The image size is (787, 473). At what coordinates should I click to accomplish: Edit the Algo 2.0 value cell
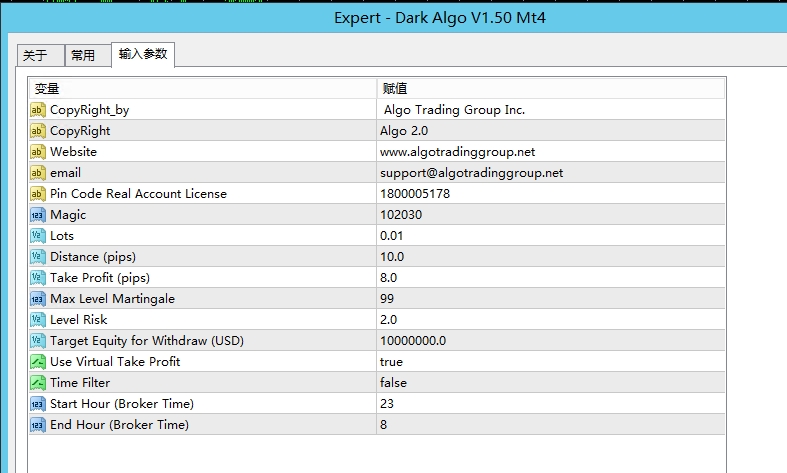(551, 131)
